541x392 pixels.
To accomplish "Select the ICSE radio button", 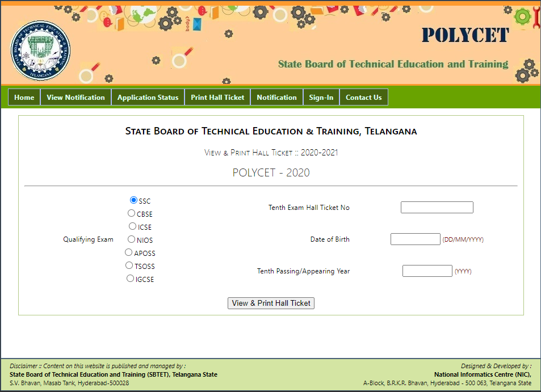I will coord(132,226).
